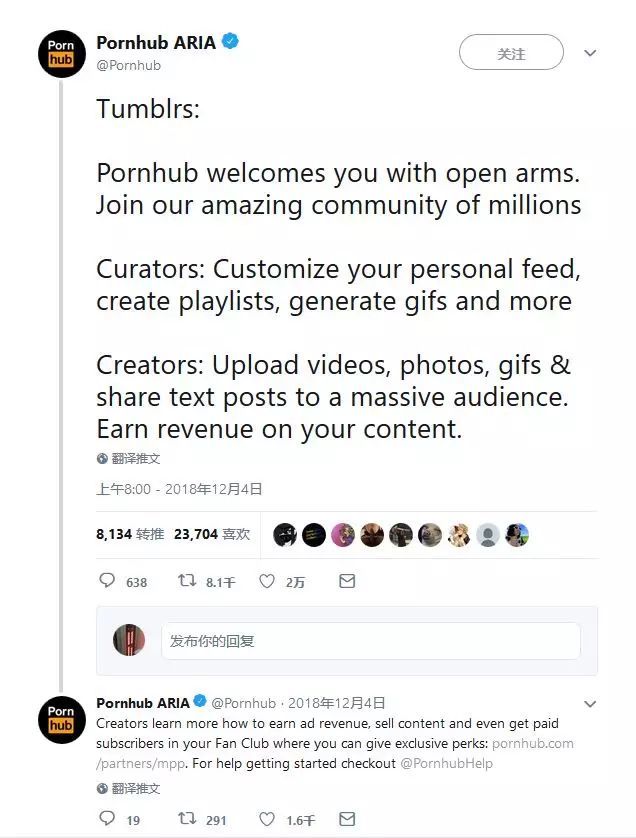
Task: Click 翻译推文 under the main tweet
Action: [x=136, y=458]
